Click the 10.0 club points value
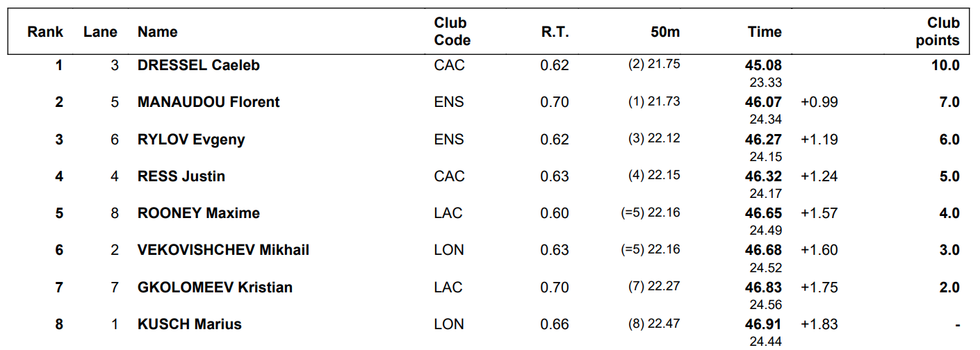 pos(946,66)
